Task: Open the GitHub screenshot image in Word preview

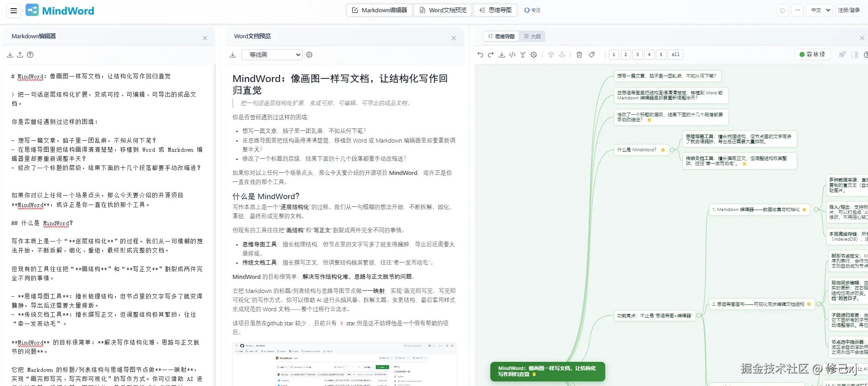Action: 344,364
